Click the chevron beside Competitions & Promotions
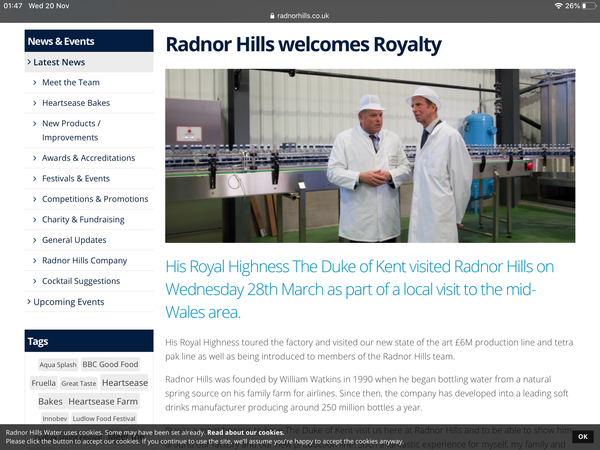Image resolution: width=600 pixels, height=450 pixels. pyautogui.click(x=35, y=199)
